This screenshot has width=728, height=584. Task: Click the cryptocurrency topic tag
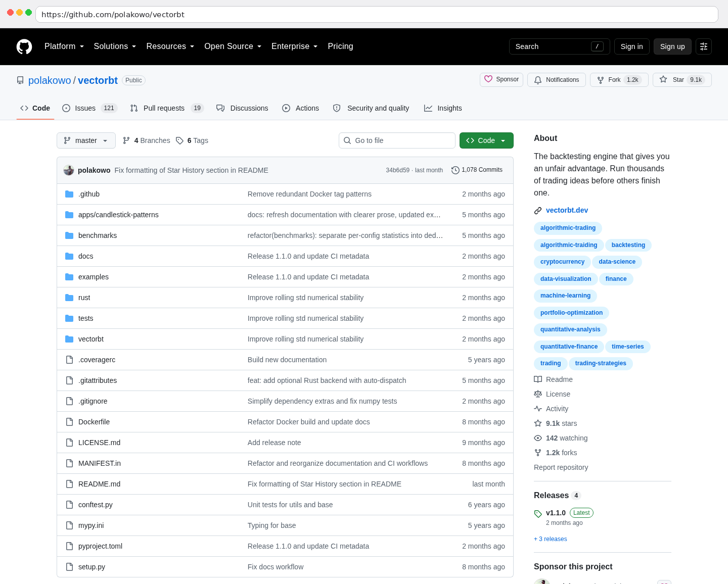(562, 262)
